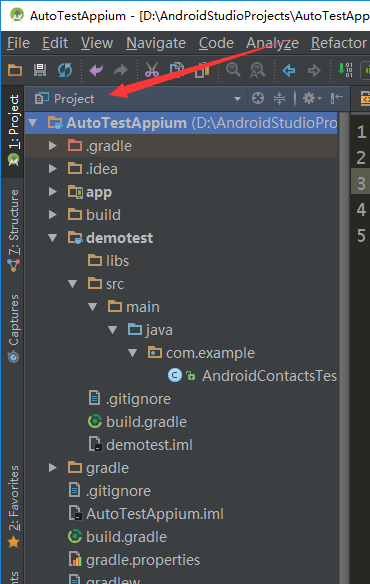The width and height of the screenshot is (370, 584).
Task: Open the Project view type dropdown
Action: pyautogui.click(x=237, y=99)
